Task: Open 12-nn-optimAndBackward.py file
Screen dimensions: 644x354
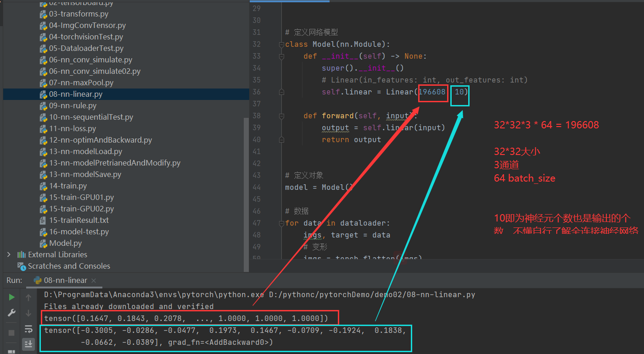Action: (101, 140)
